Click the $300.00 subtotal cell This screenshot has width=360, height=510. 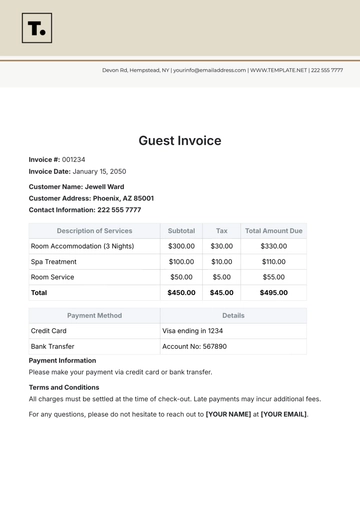click(x=181, y=246)
